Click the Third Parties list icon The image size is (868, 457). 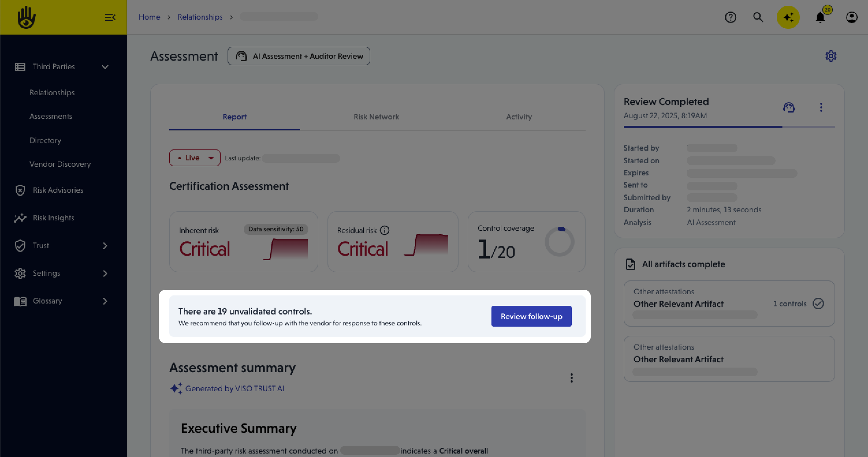click(x=20, y=67)
